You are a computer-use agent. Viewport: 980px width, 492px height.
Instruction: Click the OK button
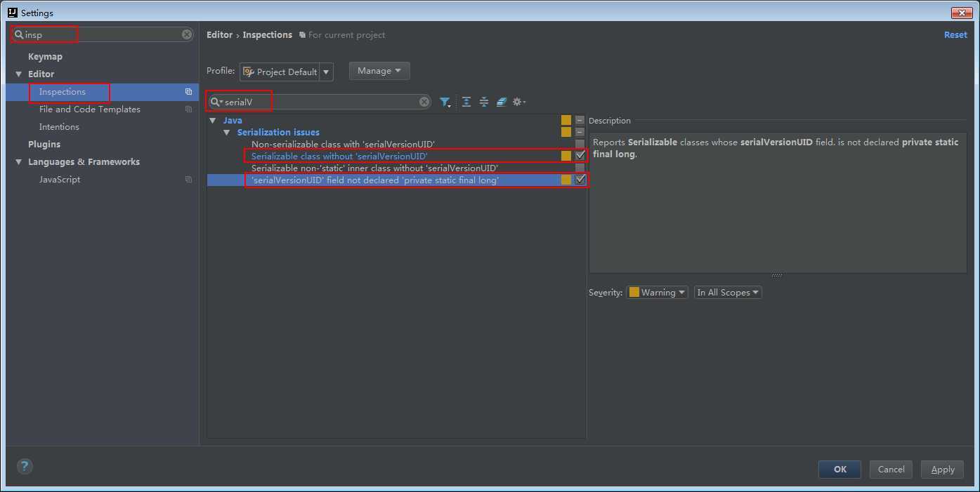point(839,470)
